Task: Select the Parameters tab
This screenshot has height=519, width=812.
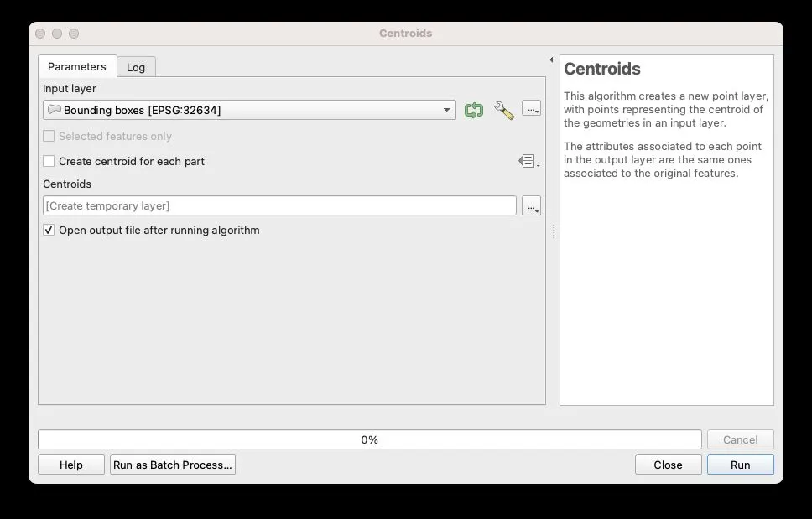Action: coord(77,66)
